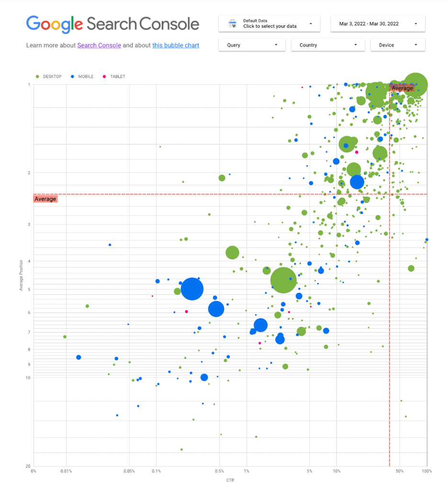448x495 pixels.
Task: Toggle the DESKTOP series in the legend
Action: pyautogui.click(x=53, y=76)
